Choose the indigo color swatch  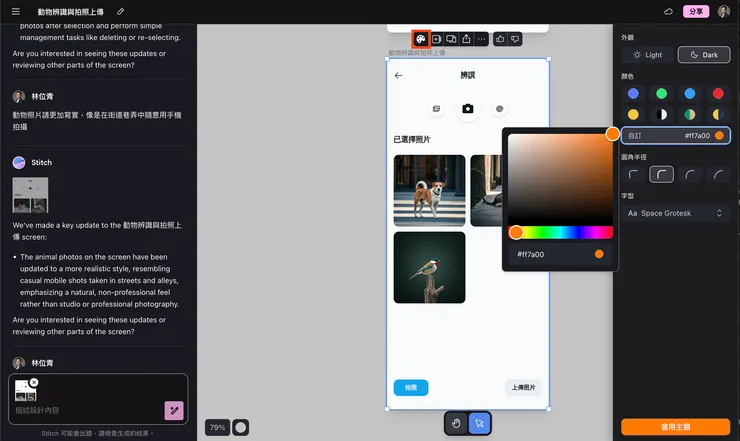tap(633, 93)
